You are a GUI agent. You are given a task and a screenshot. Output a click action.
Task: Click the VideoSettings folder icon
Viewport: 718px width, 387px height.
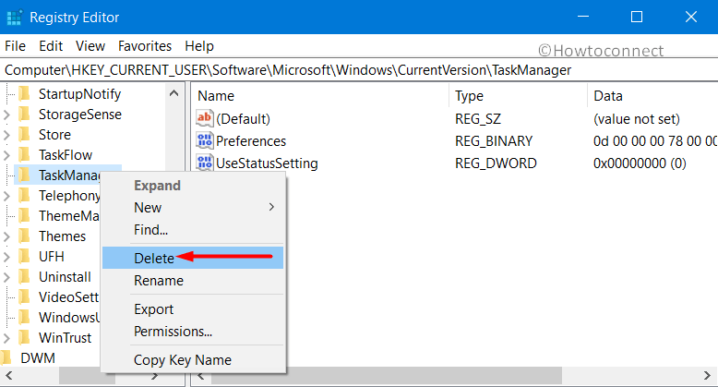coord(24,297)
